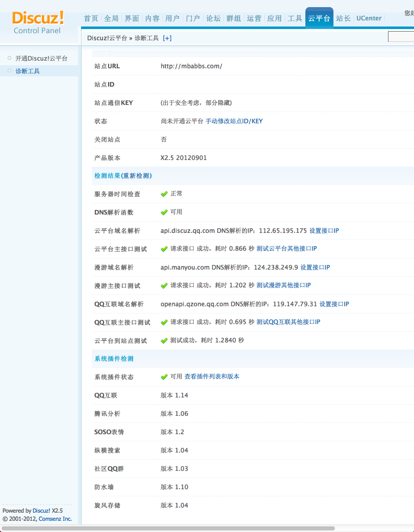Click SOSO表情 version 版本 1.2
The image size is (414, 532).
pos(172,432)
